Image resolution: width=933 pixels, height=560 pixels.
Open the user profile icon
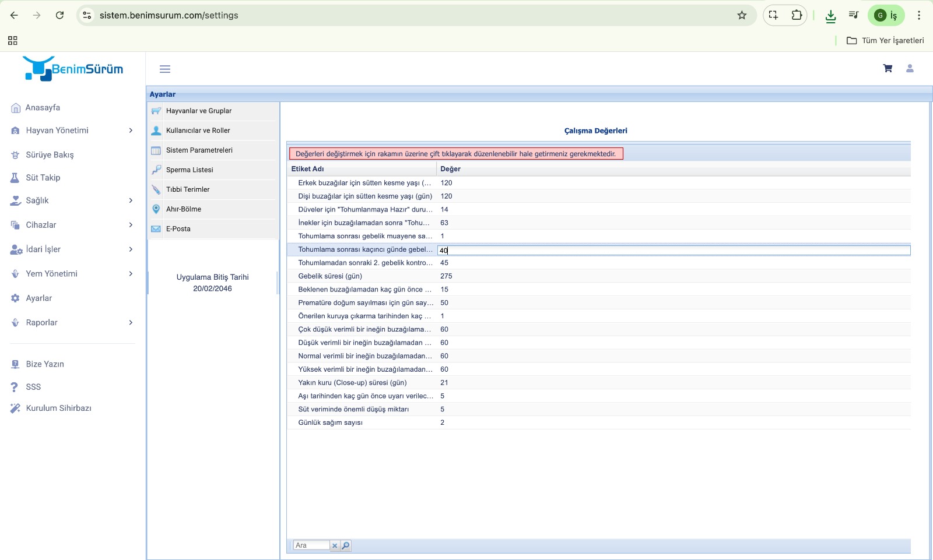[909, 69]
